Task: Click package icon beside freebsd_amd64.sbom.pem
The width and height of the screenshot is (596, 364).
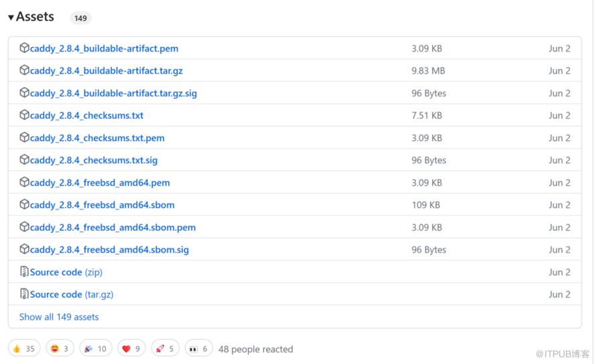Action: [24, 227]
